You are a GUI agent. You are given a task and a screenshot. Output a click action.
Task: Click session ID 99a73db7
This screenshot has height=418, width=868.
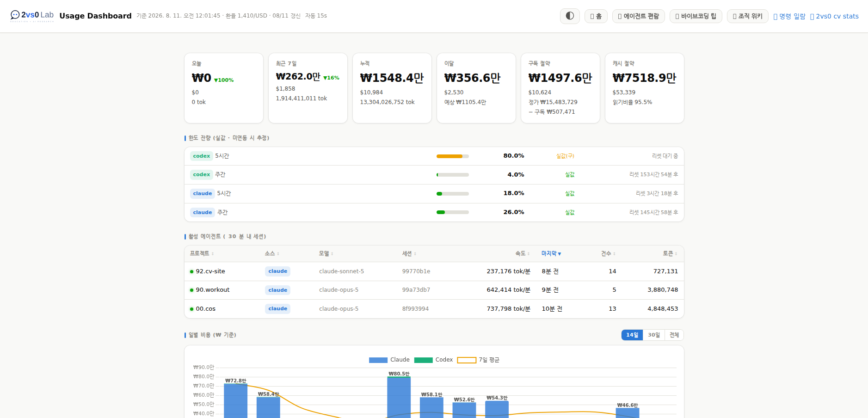coord(416,290)
